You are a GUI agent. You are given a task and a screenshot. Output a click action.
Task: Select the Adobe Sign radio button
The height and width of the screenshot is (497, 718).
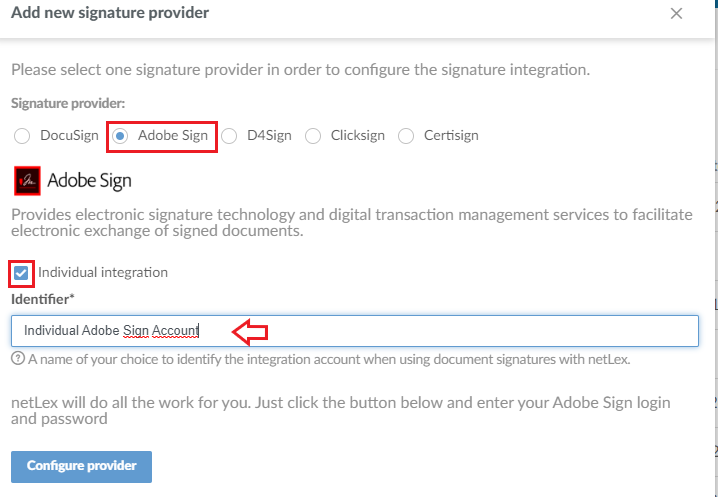coord(120,136)
